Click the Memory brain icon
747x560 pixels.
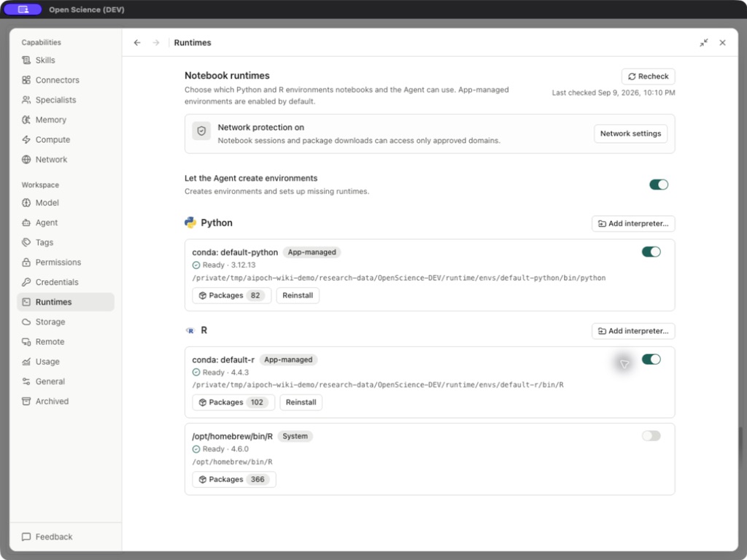[26, 120]
